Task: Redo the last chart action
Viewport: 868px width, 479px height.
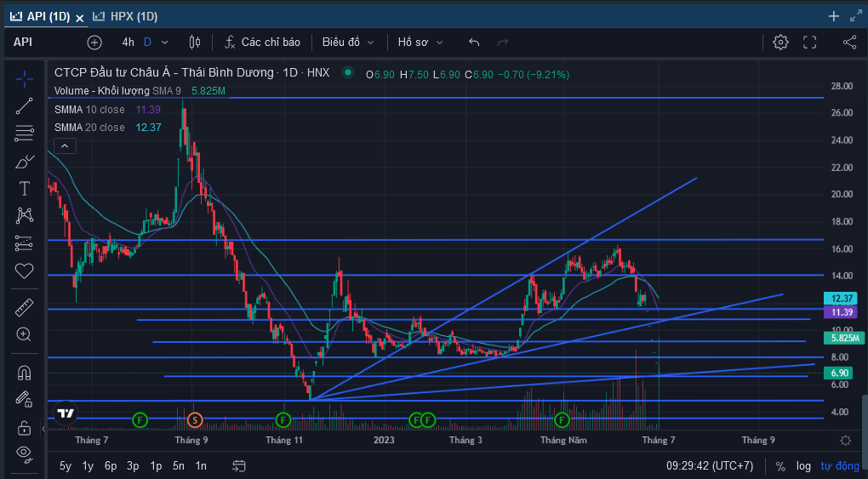Action: [503, 42]
